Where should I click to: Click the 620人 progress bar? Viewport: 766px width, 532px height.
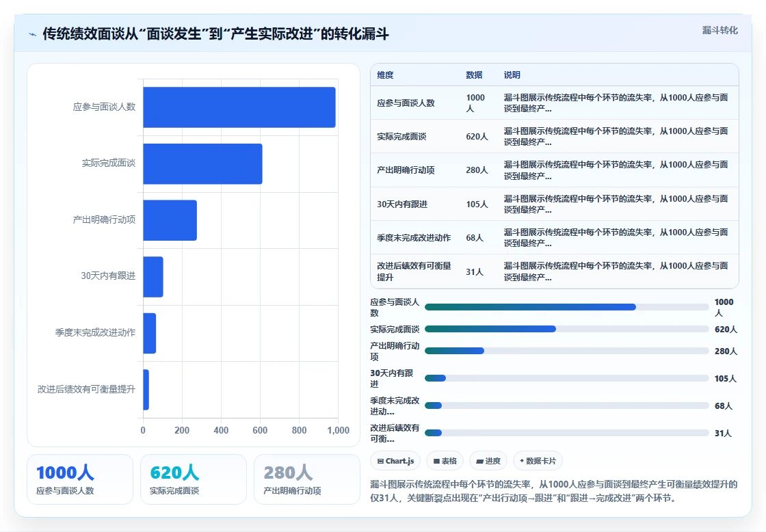click(x=567, y=330)
